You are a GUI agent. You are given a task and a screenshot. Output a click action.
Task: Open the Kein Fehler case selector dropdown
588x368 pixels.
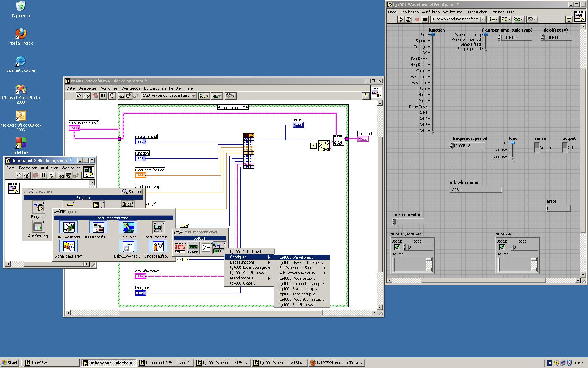[244, 107]
